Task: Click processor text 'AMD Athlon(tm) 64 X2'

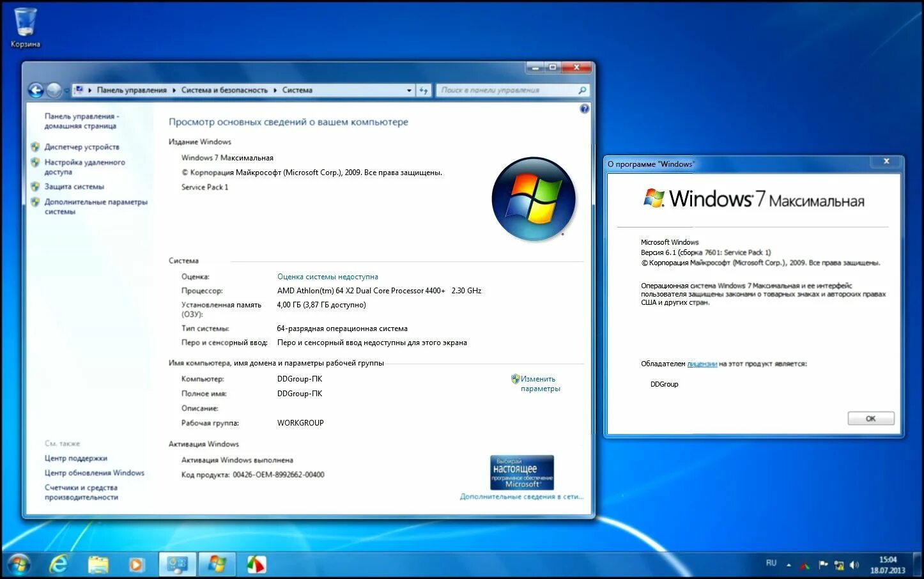Action: tap(316, 291)
